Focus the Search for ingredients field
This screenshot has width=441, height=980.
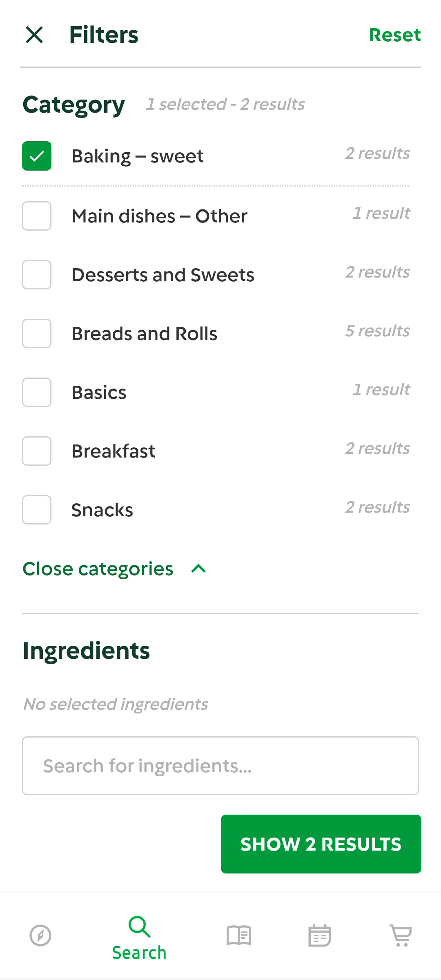(220, 766)
